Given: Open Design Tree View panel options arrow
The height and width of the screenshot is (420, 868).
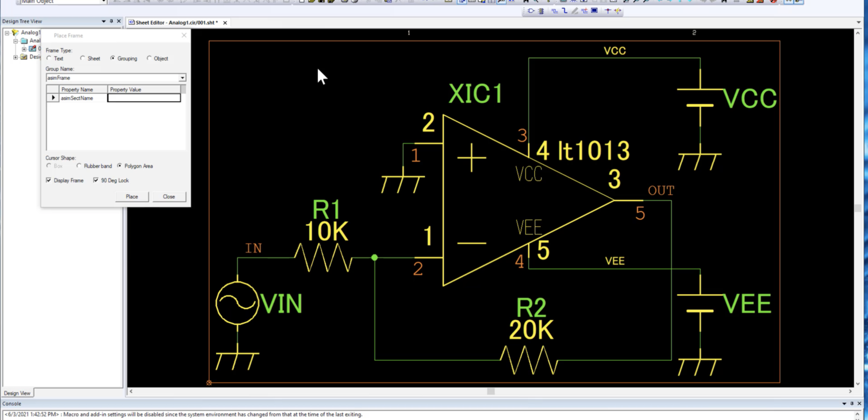Looking at the screenshot, I should [104, 21].
